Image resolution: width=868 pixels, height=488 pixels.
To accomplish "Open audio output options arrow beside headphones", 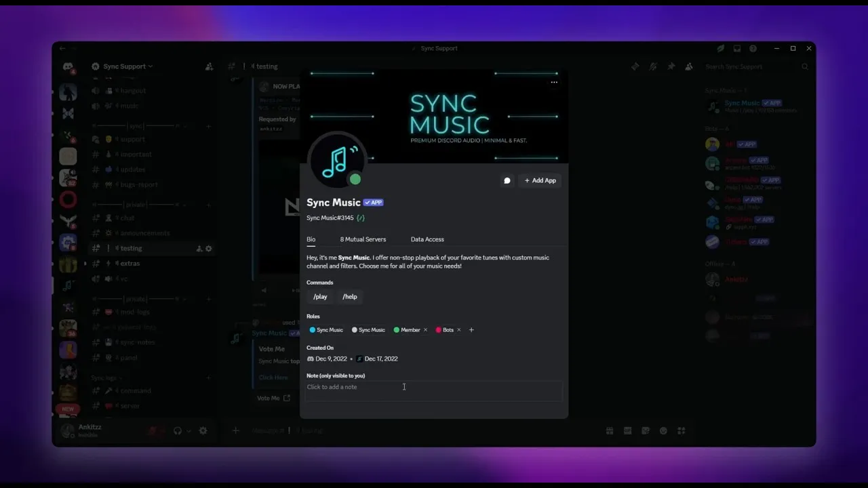I will 188,431.
